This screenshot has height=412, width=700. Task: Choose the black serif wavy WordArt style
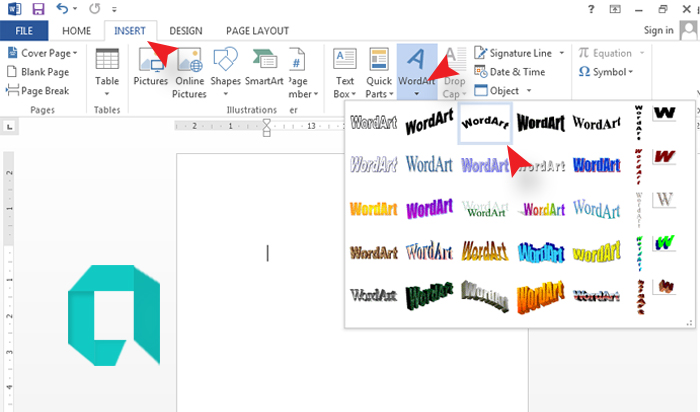(596, 122)
